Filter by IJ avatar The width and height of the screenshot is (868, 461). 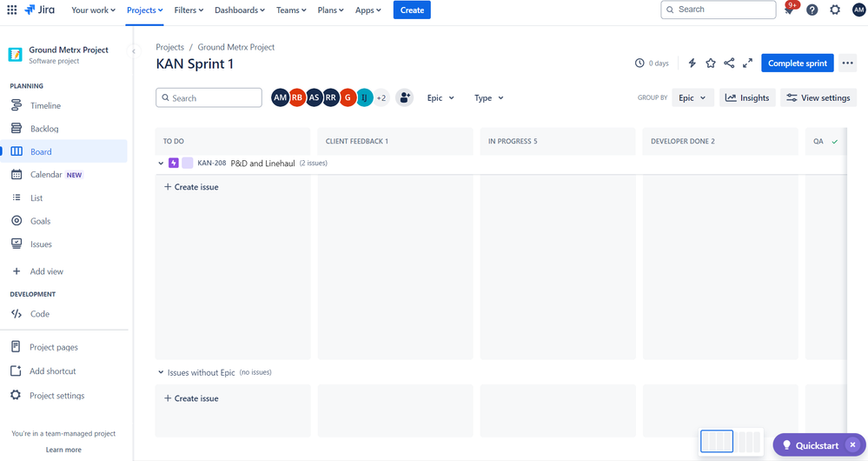click(x=364, y=97)
